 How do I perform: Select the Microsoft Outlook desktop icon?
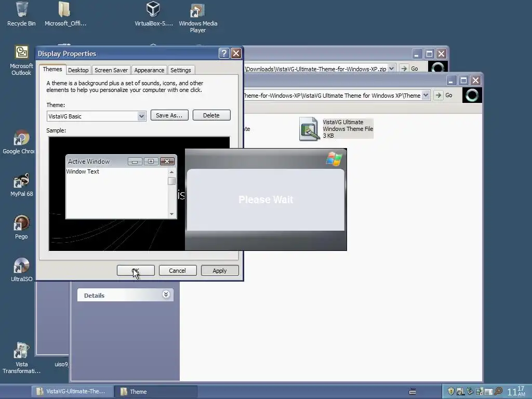tap(21, 60)
